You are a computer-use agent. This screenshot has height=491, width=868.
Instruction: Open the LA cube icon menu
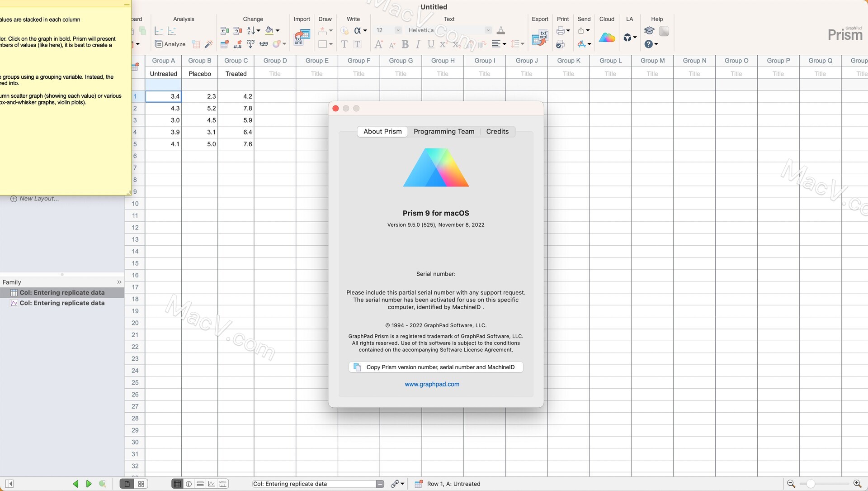(630, 38)
